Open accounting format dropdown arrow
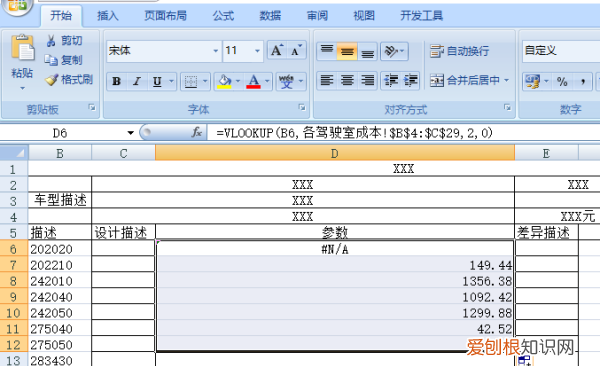600x366 pixels. coord(546,81)
